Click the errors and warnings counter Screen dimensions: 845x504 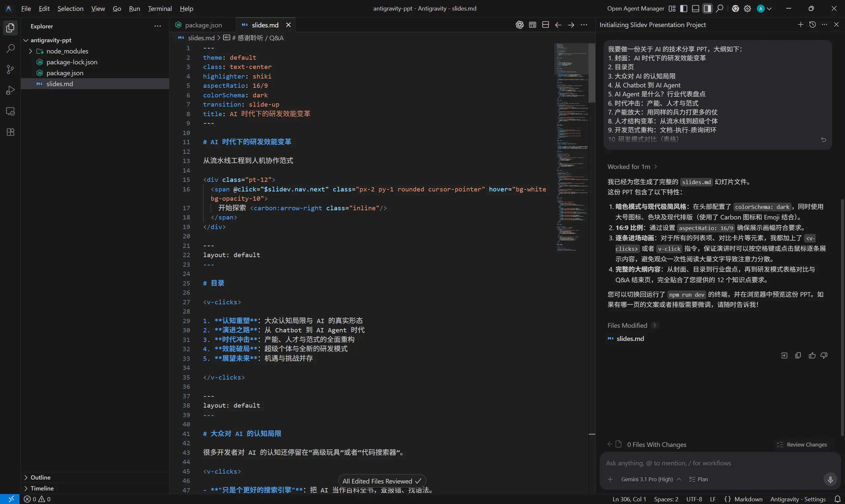coord(37,499)
